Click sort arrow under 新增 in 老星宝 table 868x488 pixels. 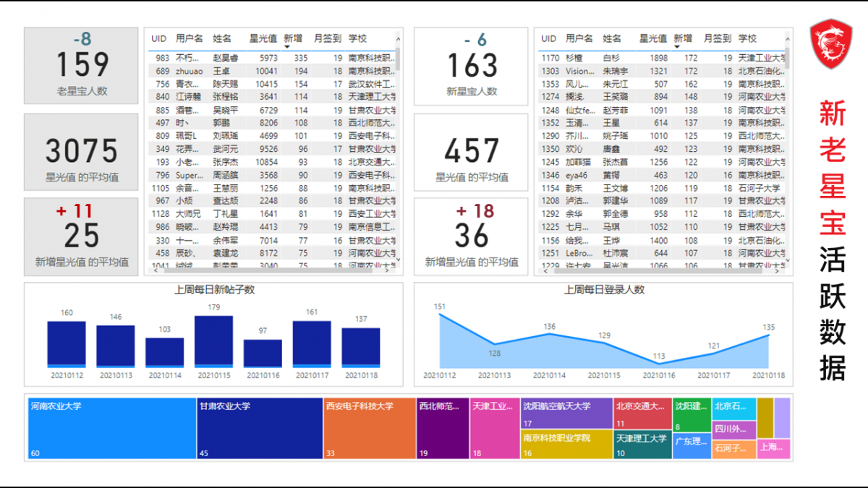[x=287, y=47]
